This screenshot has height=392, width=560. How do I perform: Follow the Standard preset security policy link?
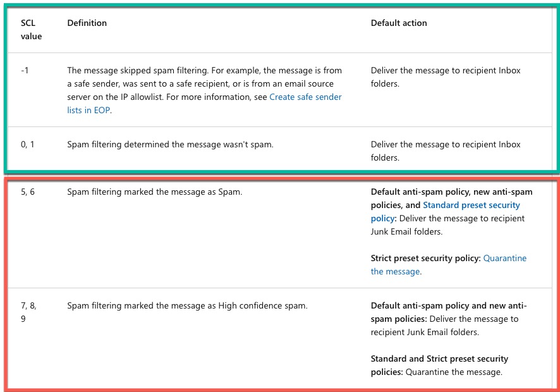point(471,205)
